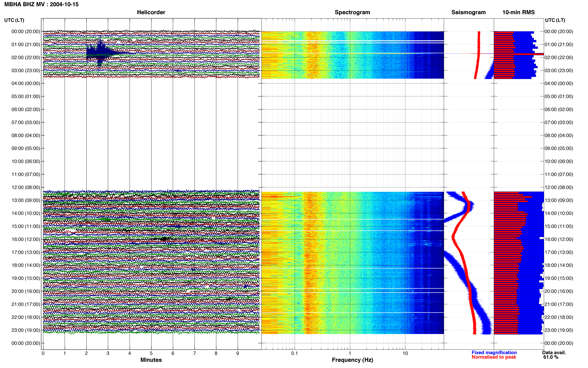Click the '10-min RMS' panel heading
Screen dimensions: 588x368
click(518, 12)
